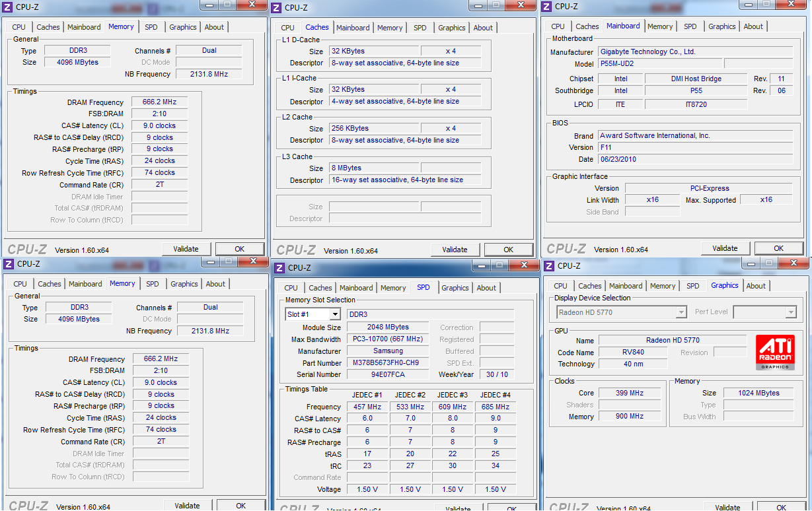Click the JEDEC #1 frequency 457 MHz cell

pos(367,407)
